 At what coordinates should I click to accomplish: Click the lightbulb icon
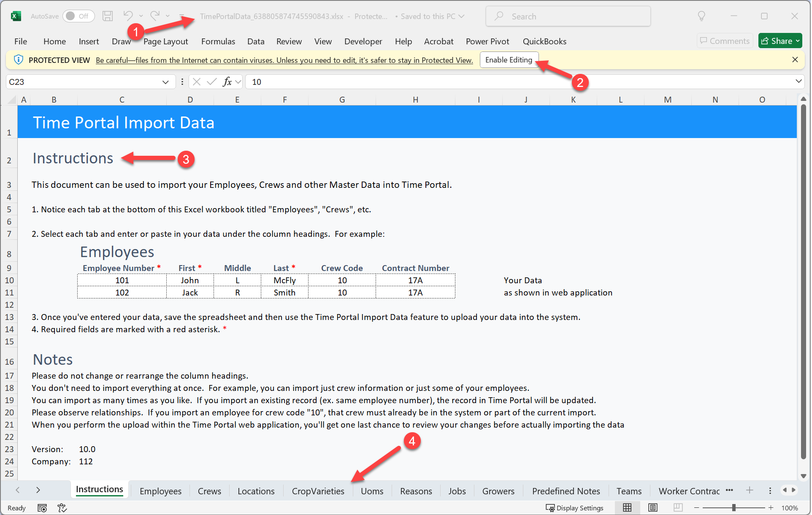[701, 16]
